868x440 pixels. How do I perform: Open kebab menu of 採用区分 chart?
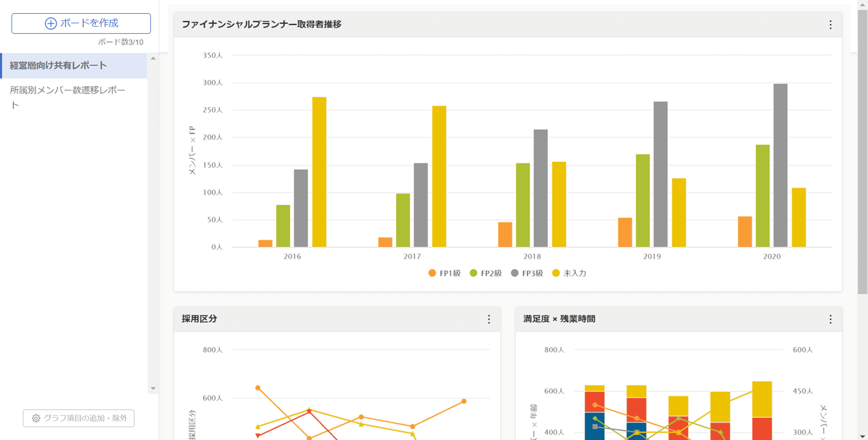(x=489, y=319)
